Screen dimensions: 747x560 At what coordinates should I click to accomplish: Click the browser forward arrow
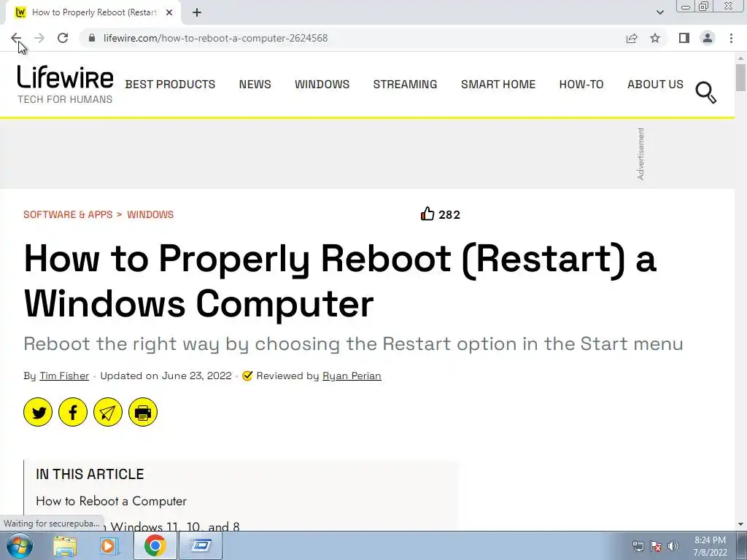[x=39, y=38]
